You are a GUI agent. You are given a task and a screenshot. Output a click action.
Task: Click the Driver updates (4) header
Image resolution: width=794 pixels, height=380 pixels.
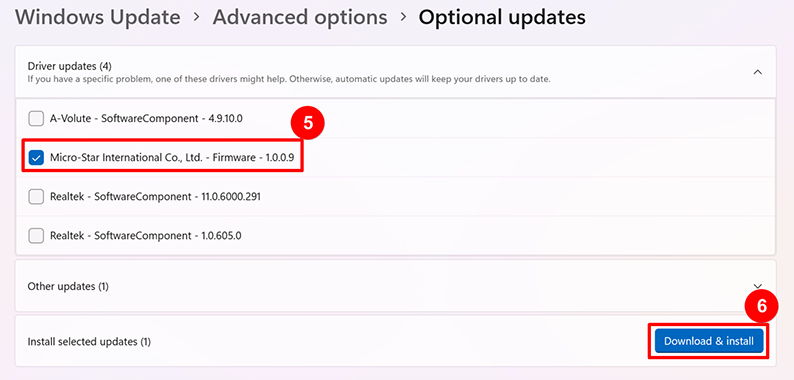(x=69, y=66)
